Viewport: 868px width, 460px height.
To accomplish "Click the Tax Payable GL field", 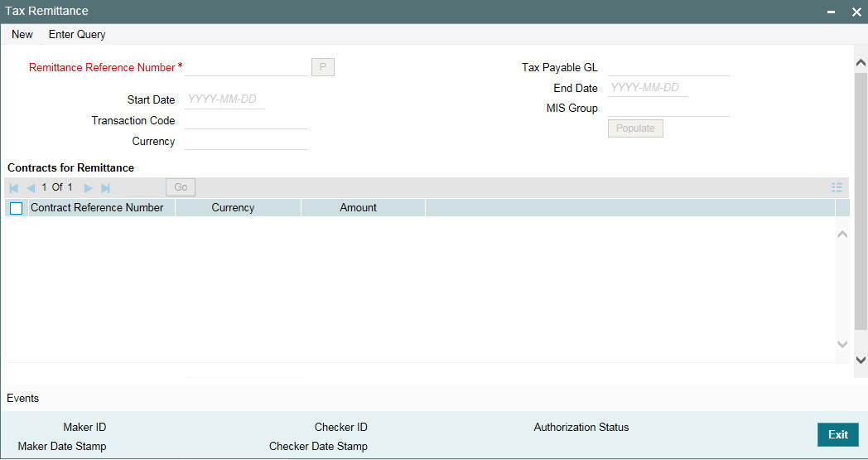I will [x=668, y=68].
